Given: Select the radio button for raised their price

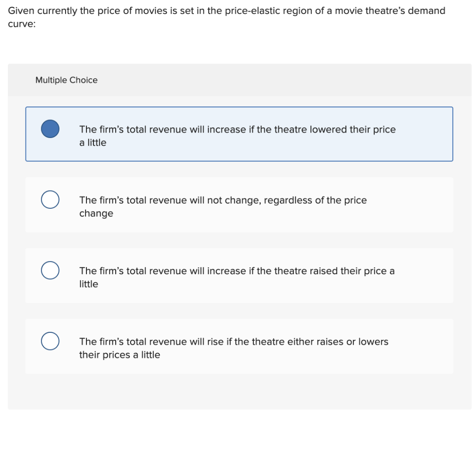Looking at the screenshot, I should click(x=50, y=270).
